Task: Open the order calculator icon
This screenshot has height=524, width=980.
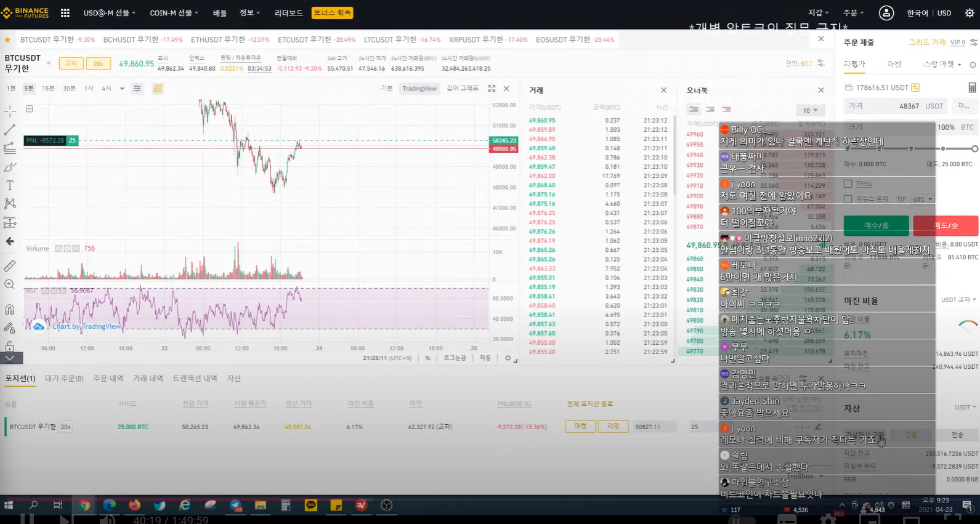Action: pyautogui.click(x=972, y=87)
